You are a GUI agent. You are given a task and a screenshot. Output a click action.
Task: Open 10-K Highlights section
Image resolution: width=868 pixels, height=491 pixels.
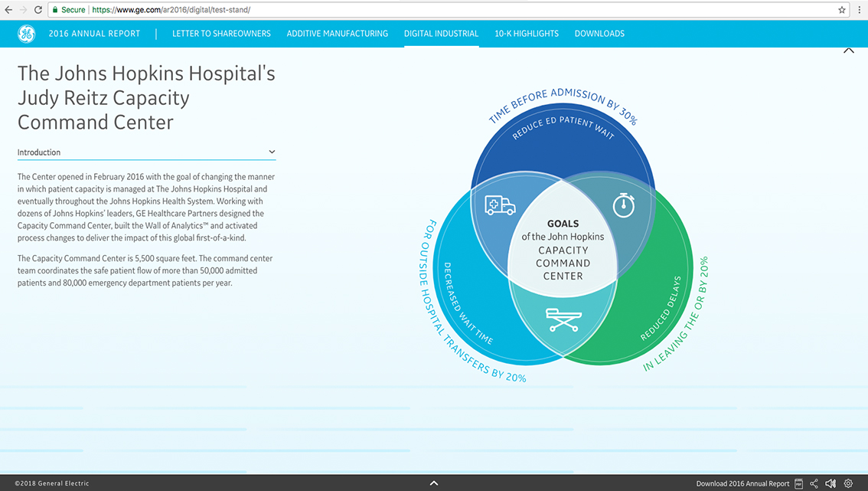click(527, 34)
